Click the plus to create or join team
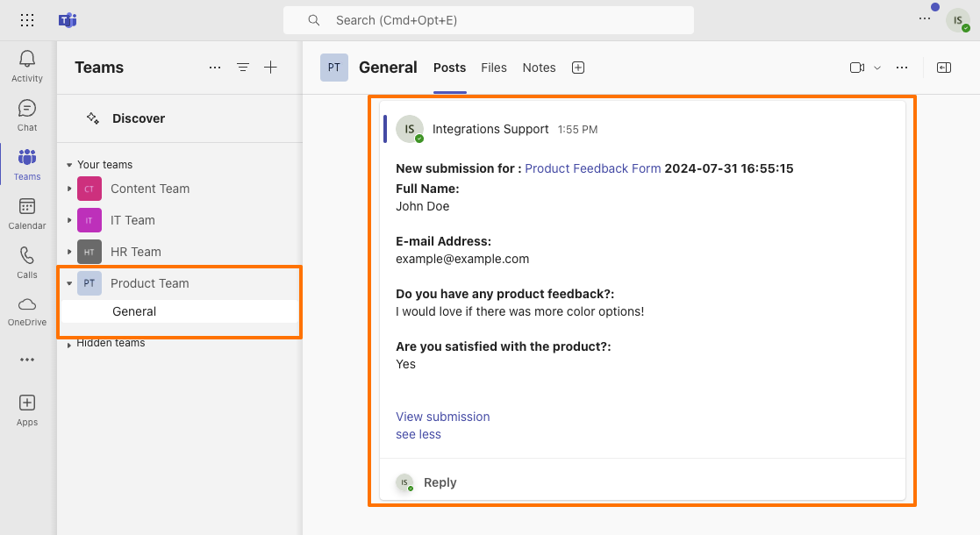 270,68
